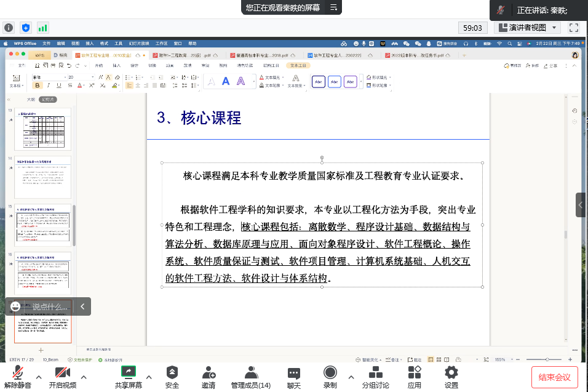
Task: Expand the 演讲者视图 view dropdown
Action: 528,28
